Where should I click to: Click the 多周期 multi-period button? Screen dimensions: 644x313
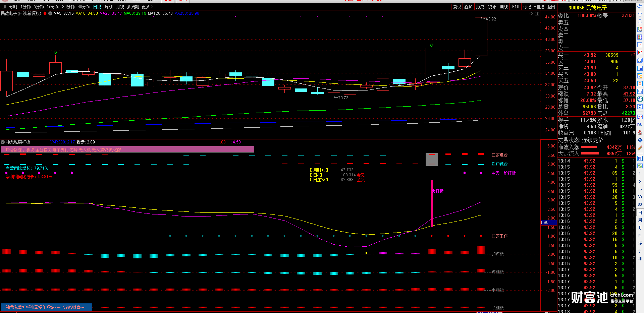point(133,7)
